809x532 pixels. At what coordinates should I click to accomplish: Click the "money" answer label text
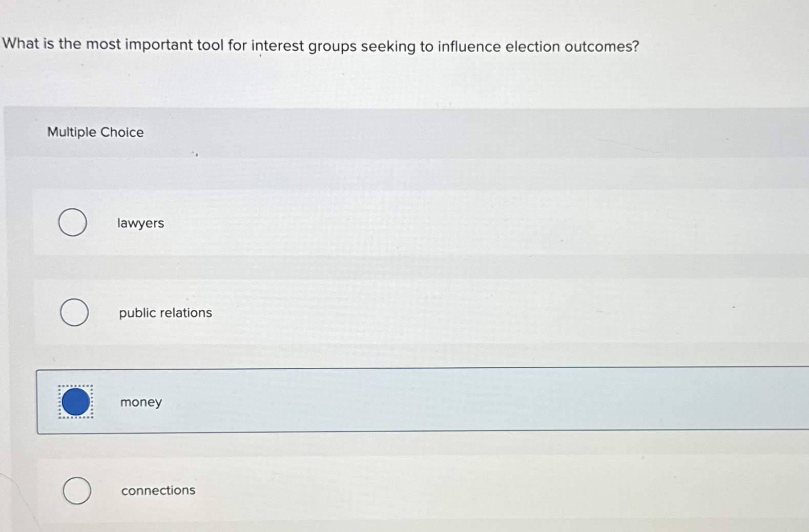click(x=141, y=402)
